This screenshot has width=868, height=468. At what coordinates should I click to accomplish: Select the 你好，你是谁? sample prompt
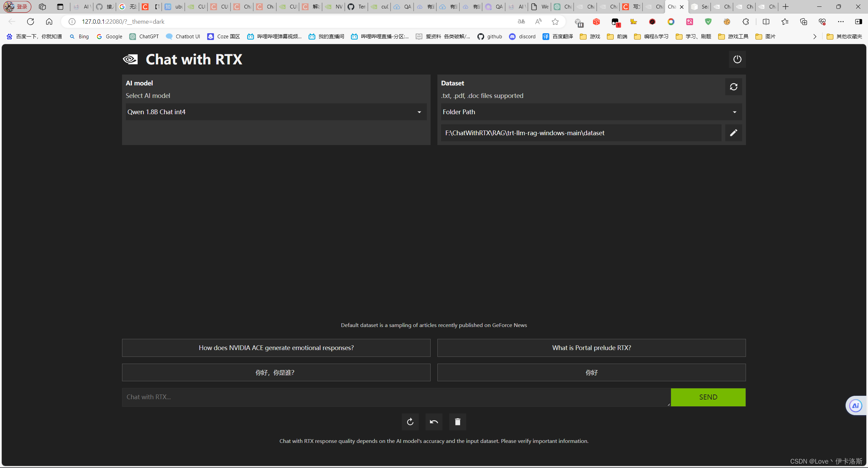pos(276,372)
